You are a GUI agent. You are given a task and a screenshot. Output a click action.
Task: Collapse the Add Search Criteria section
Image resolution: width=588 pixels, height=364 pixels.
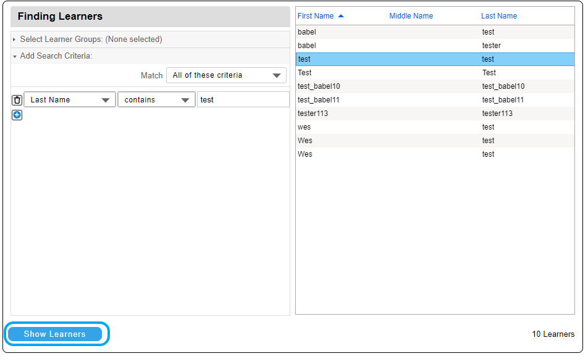click(14, 56)
